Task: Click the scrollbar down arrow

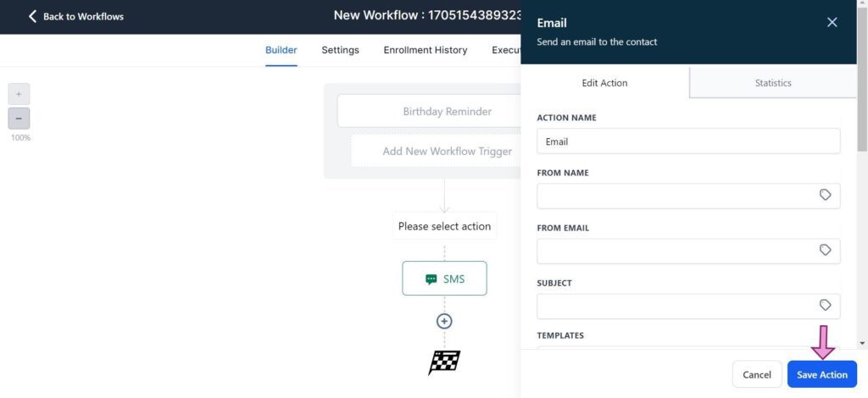Action: point(862,343)
